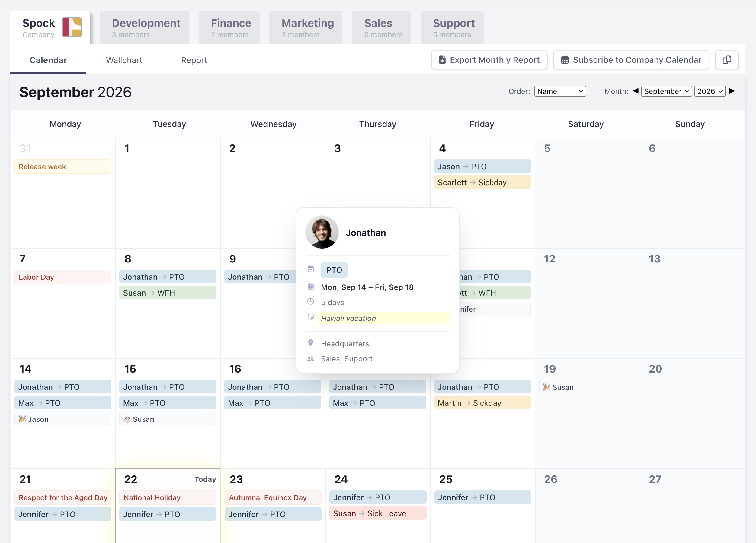Go to next month with right arrow
Screen dimensions: 756x543
[x=732, y=91]
